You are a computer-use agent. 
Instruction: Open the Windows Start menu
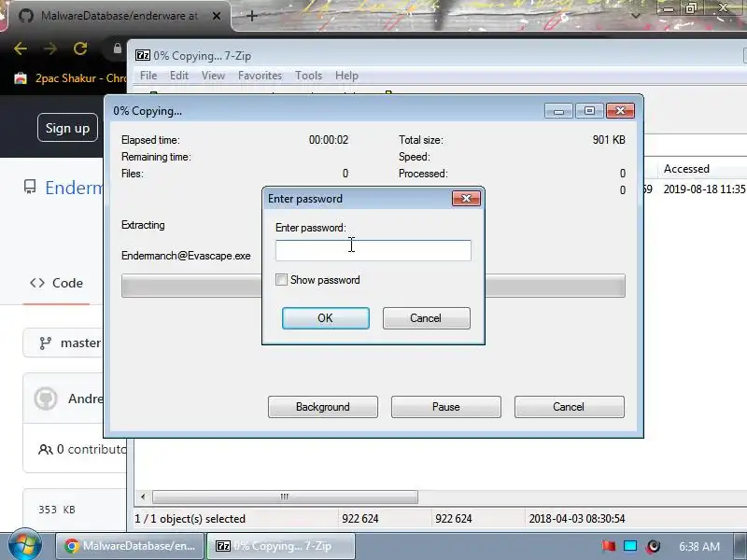23,546
